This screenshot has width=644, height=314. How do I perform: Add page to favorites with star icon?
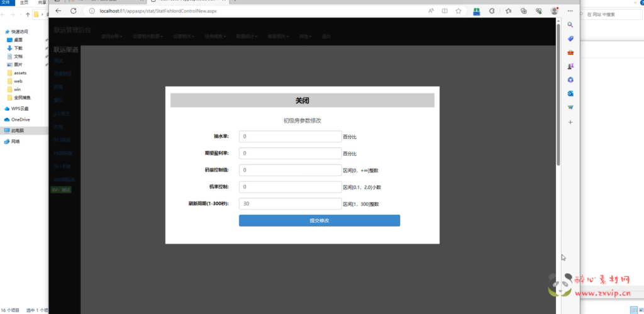(x=459, y=11)
